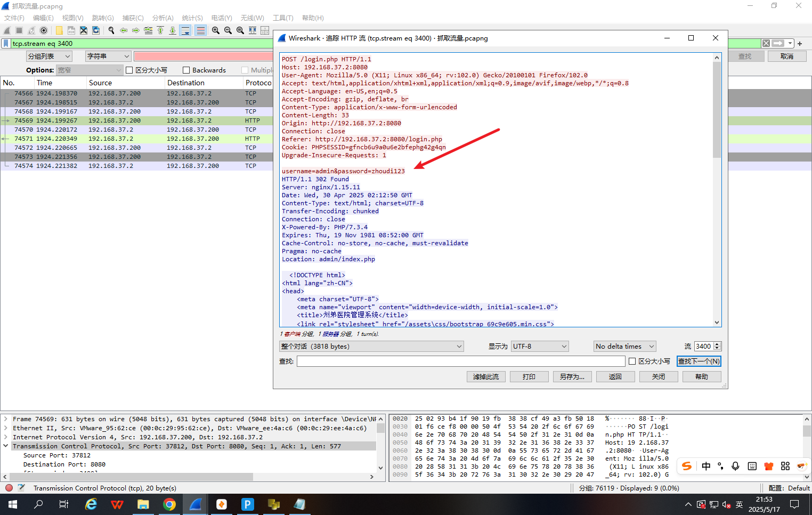Open Google Chrome from taskbar
812x515 pixels.
(x=169, y=504)
